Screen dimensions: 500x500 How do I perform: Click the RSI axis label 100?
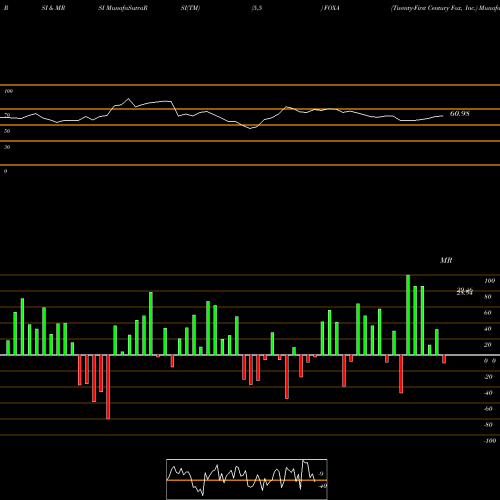pyautogui.click(x=8, y=91)
